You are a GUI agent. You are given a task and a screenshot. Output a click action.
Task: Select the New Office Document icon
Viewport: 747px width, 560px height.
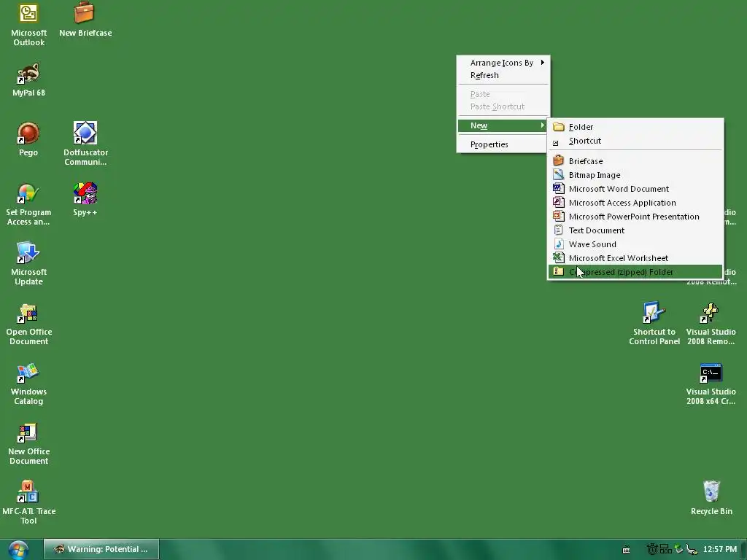coord(28,443)
